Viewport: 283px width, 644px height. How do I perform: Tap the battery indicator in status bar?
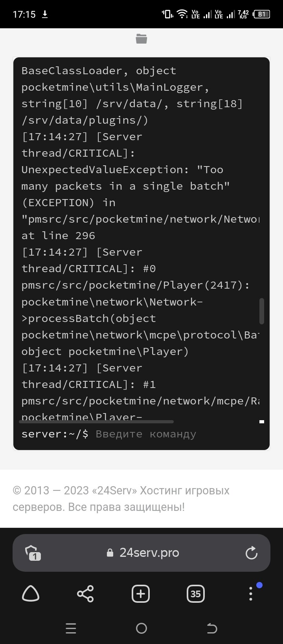(x=262, y=15)
